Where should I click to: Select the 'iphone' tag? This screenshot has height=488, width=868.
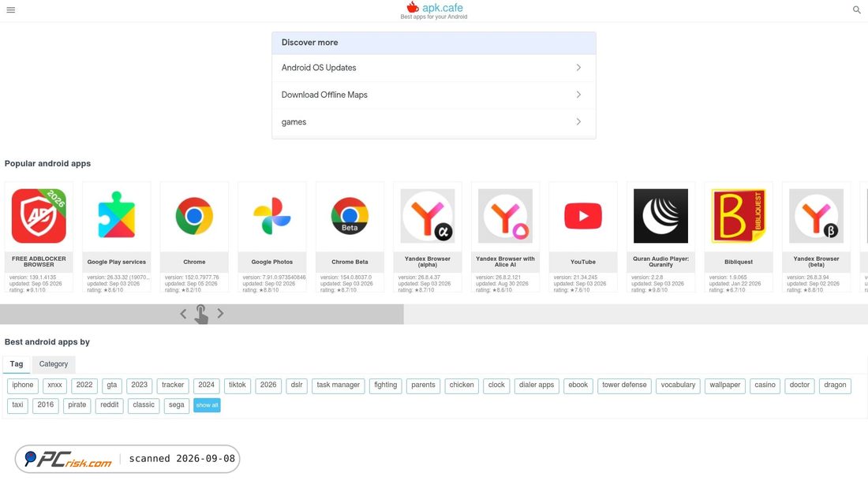point(23,386)
